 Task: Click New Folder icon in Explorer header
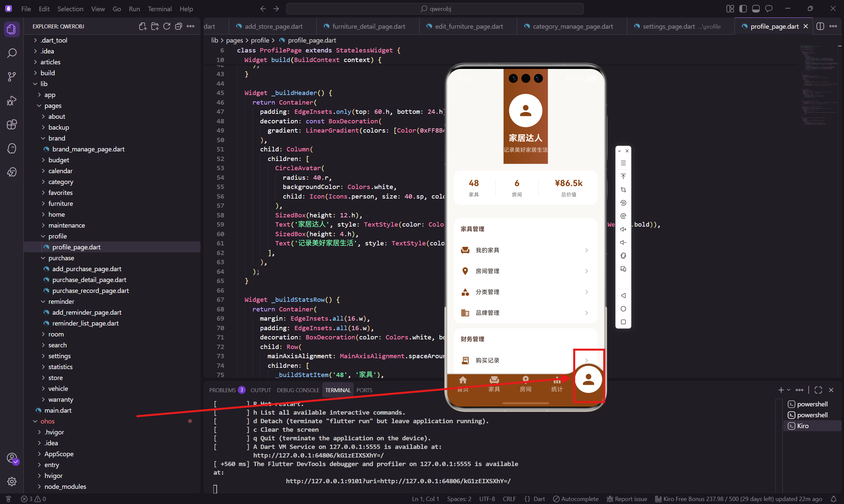click(x=155, y=26)
